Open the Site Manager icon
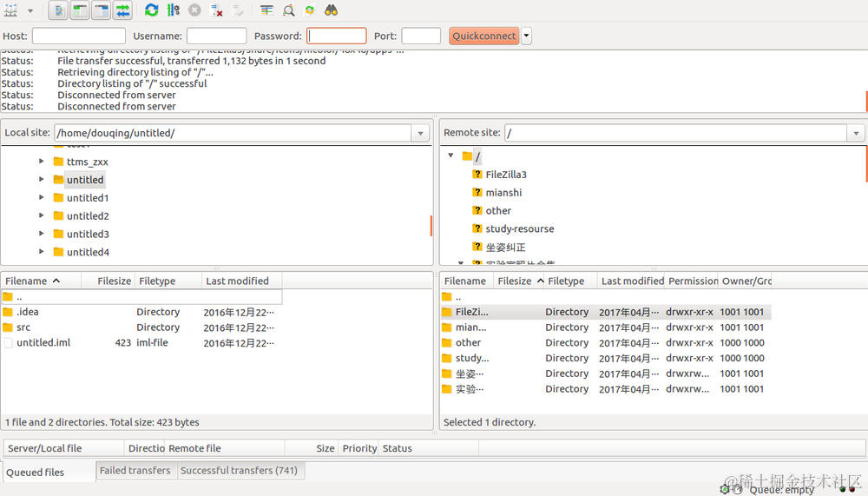 coord(10,10)
